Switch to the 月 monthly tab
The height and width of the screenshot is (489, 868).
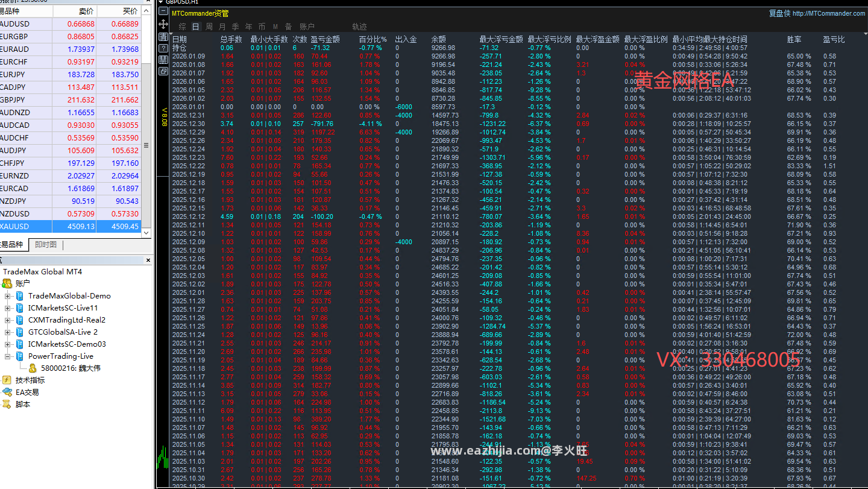tap(222, 27)
